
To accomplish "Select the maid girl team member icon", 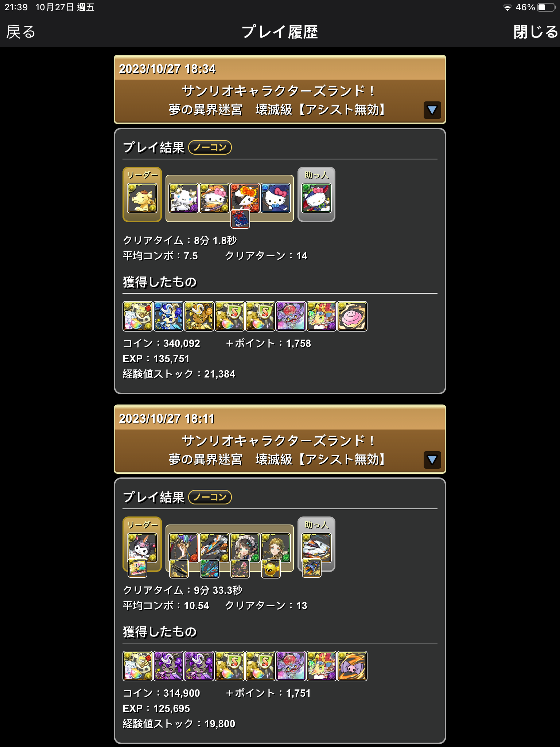I will 245,548.
